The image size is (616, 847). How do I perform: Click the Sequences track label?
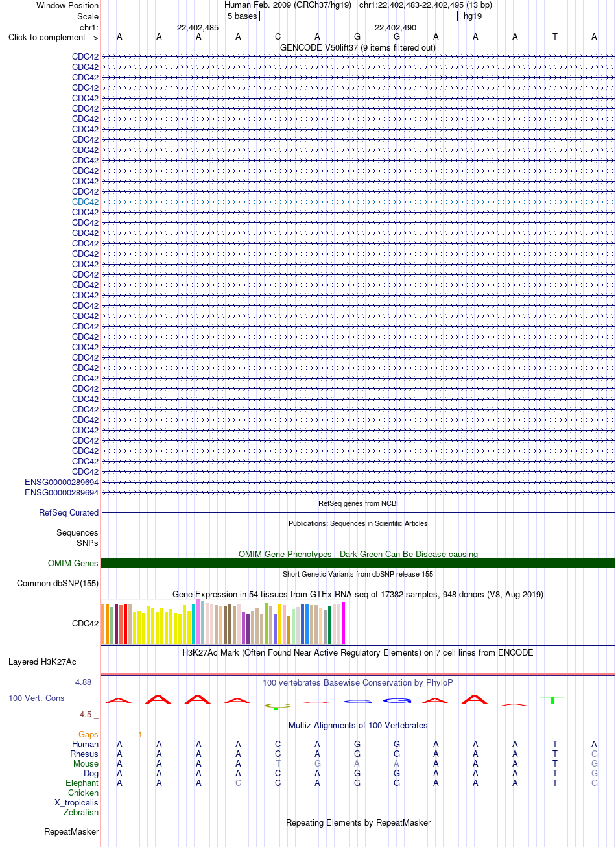click(77, 532)
